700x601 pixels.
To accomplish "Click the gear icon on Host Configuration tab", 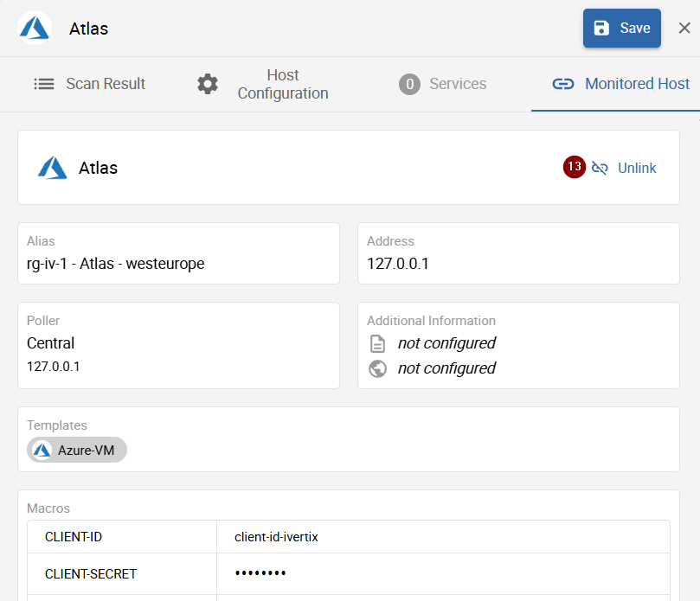I will 208,84.
